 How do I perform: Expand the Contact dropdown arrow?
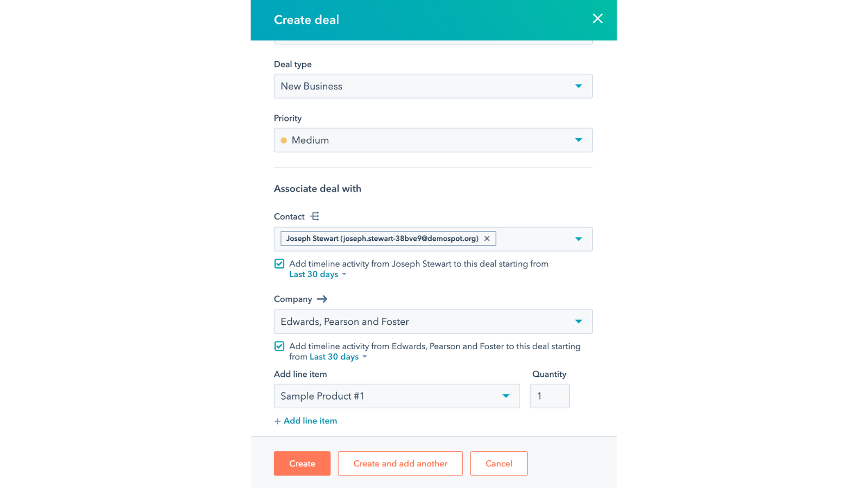click(x=578, y=239)
